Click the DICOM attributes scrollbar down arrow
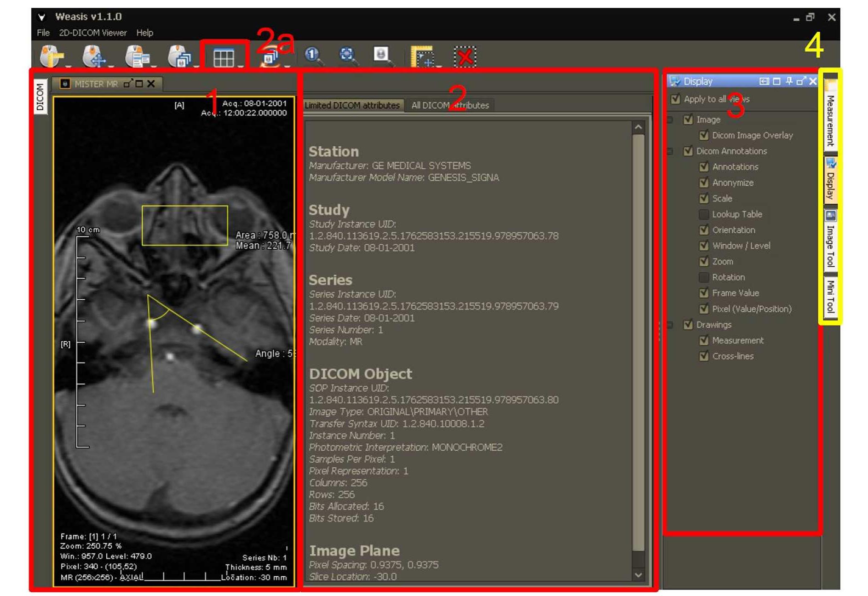 (638, 575)
